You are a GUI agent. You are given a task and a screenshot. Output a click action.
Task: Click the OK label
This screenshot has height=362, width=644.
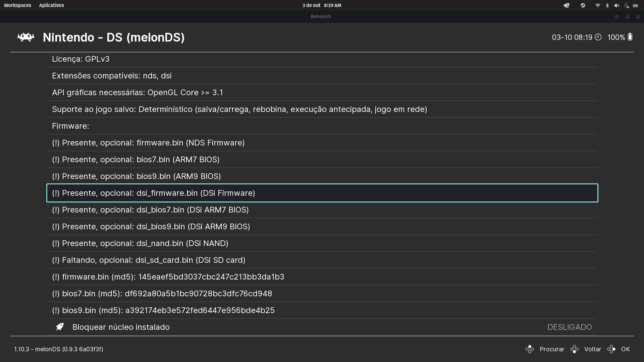[x=625, y=349]
